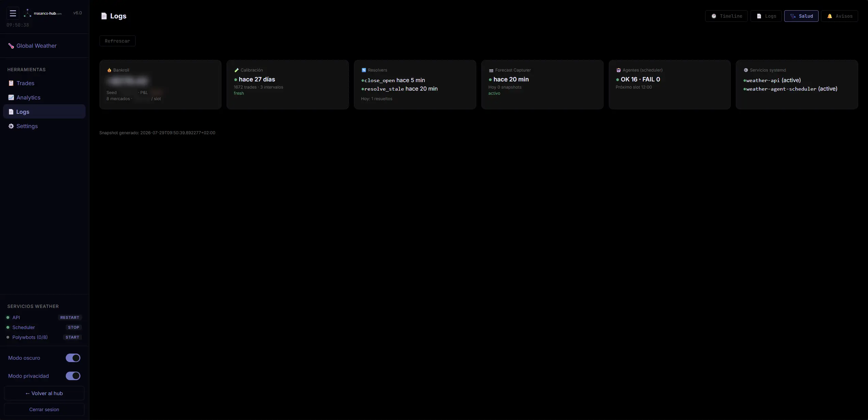This screenshot has width=868, height=420.
Task: Click the Agentes scheduler robot icon
Action: tap(619, 70)
